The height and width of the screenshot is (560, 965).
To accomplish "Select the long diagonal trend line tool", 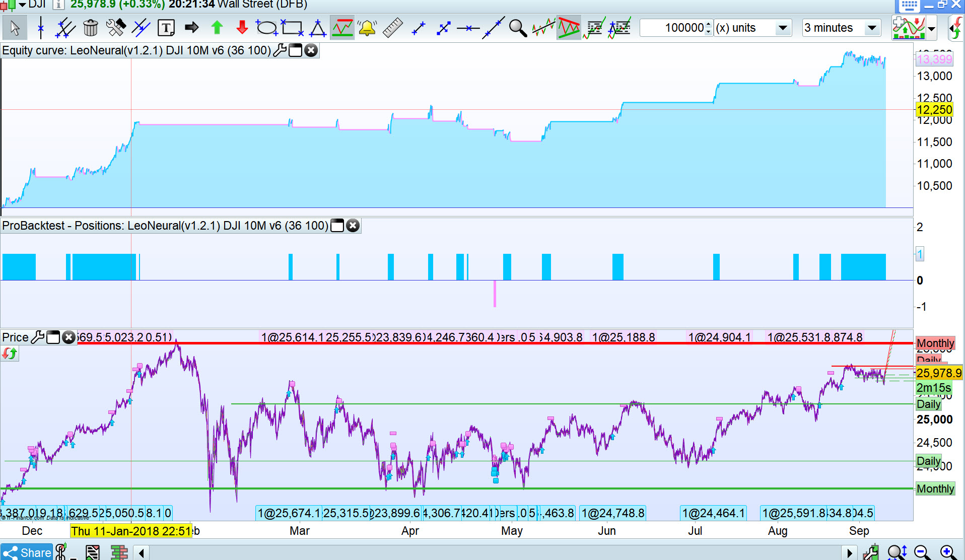I will coord(494,28).
